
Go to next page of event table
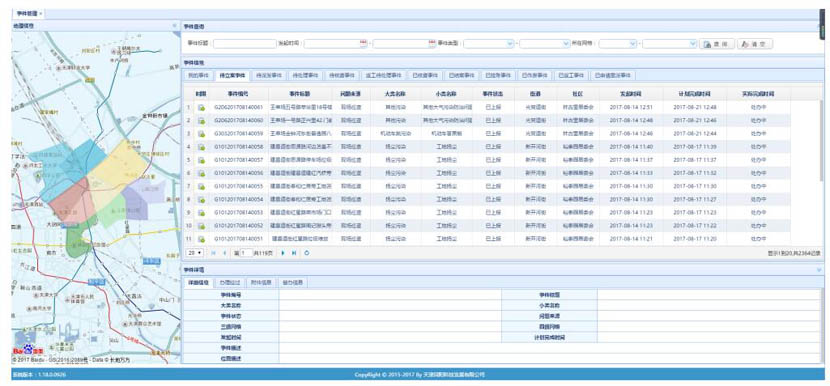[x=283, y=253]
